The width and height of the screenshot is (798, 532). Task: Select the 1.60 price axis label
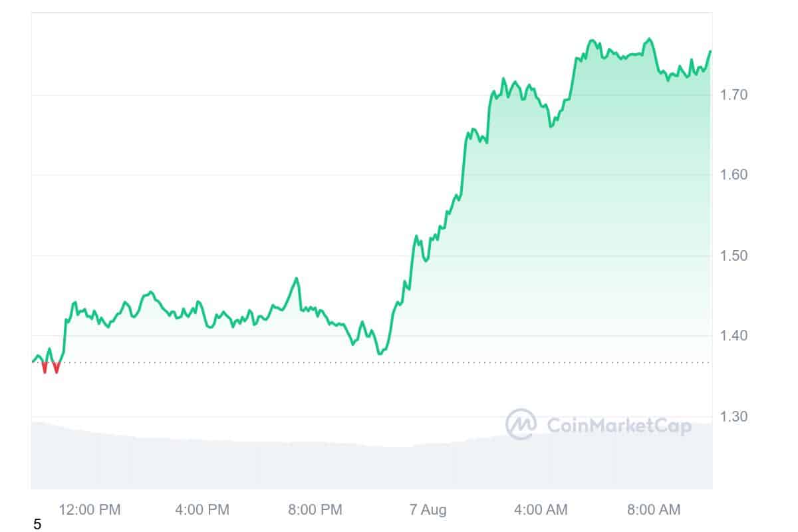(x=734, y=175)
